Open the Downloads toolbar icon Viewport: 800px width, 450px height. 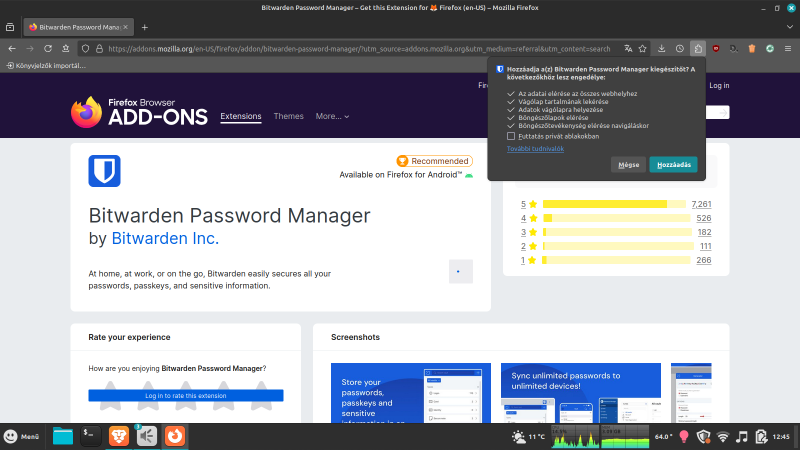661,48
